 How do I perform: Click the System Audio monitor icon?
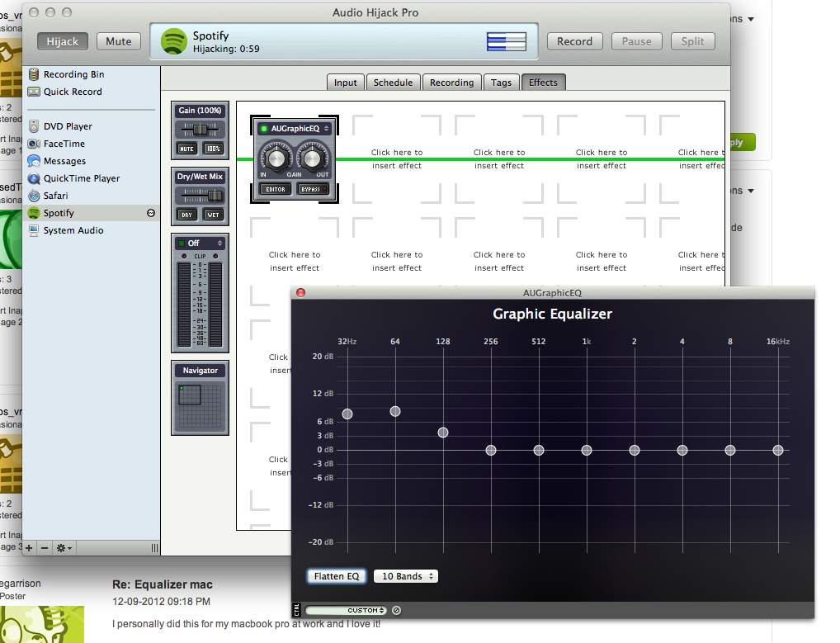click(34, 230)
